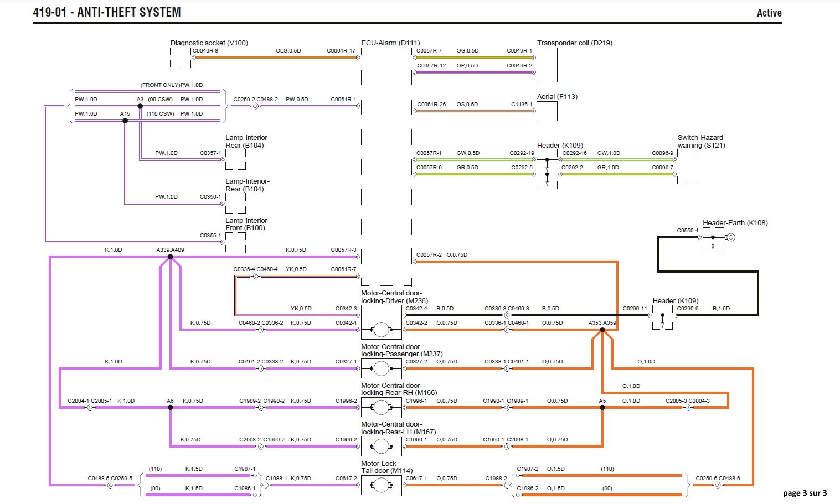The height and width of the screenshot is (504, 840).
Task: Select the Aerial (F113) component box
Action: point(547,111)
